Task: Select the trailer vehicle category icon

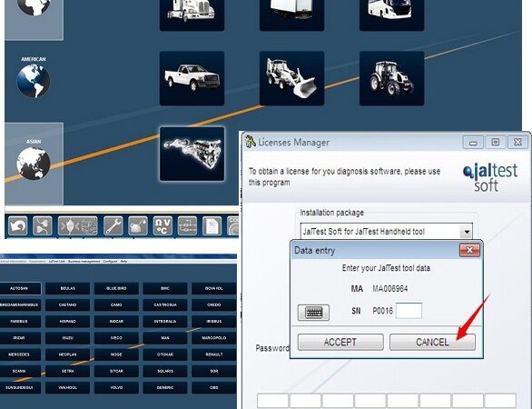Action: [x=291, y=15]
